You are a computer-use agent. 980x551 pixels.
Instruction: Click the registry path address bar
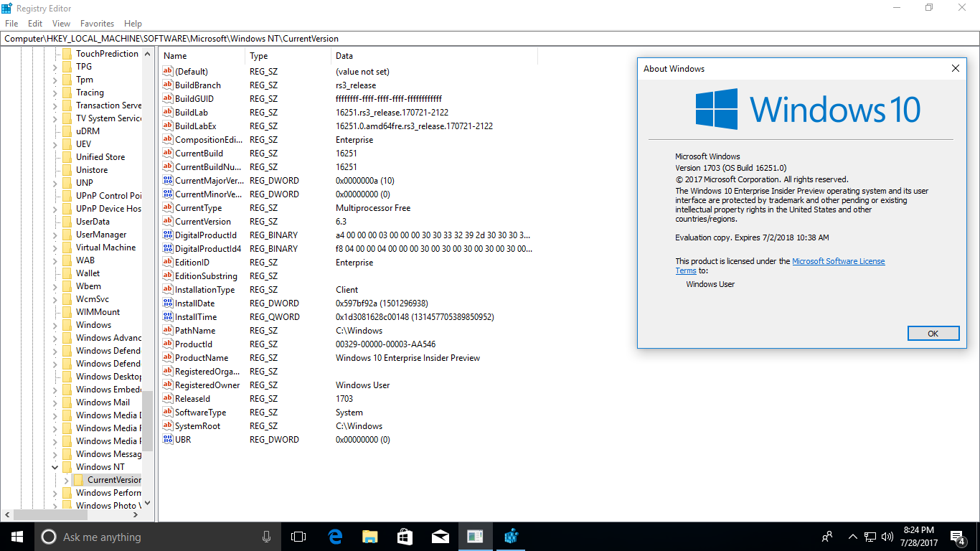coord(489,39)
